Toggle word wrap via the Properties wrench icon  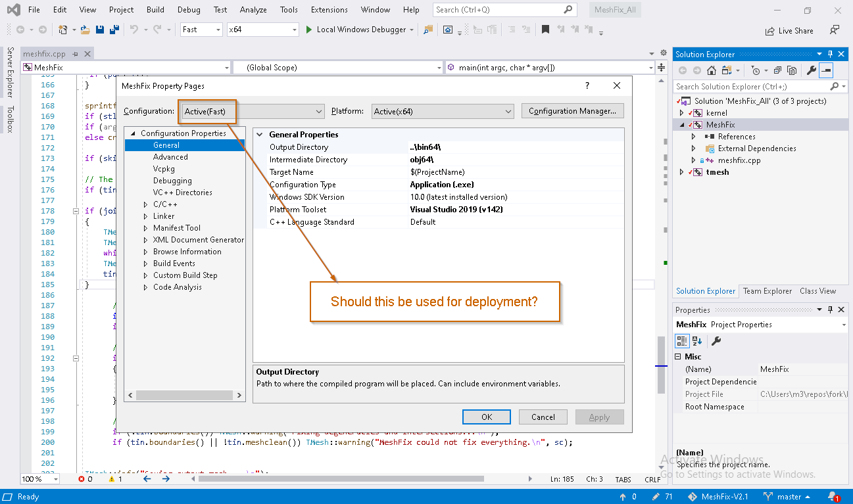716,340
